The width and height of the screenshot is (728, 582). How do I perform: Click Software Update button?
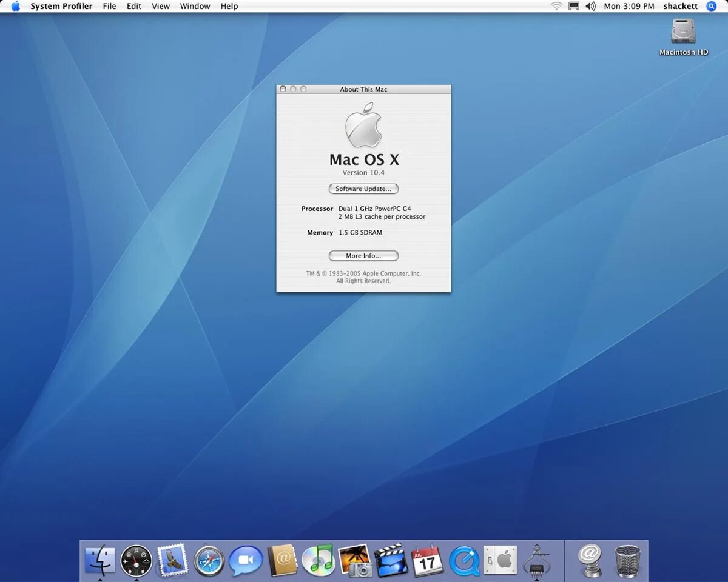(363, 189)
